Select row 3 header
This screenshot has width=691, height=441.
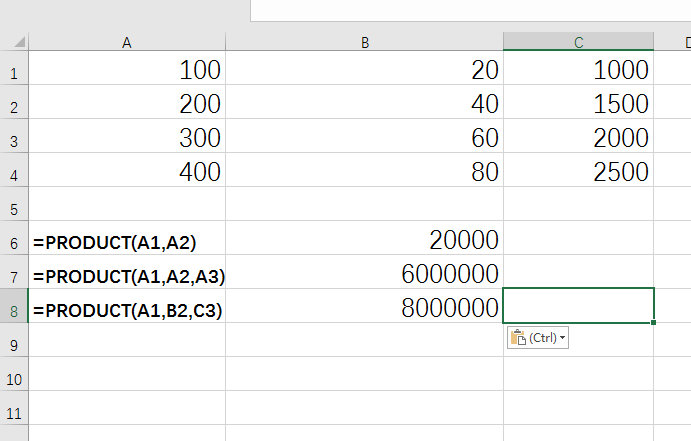[x=14, y=136]
